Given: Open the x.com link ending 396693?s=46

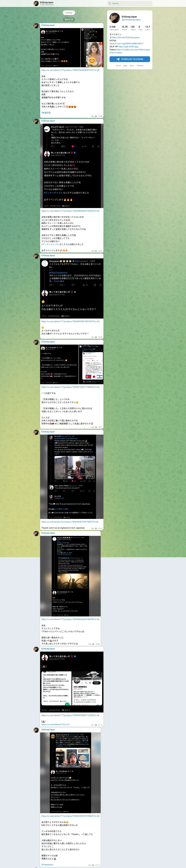Looking at the screenshot, I should (70, 387).
